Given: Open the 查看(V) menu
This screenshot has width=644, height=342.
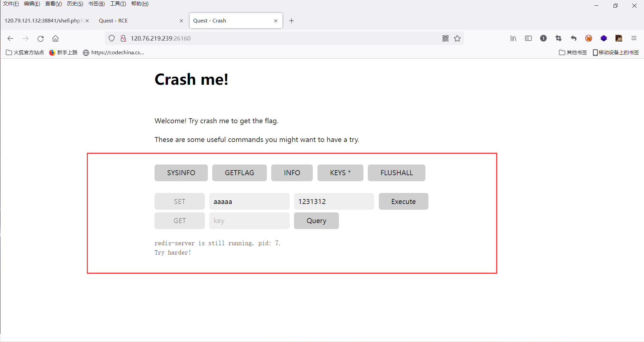Looking at the screenshot, I should coord(54,4).
